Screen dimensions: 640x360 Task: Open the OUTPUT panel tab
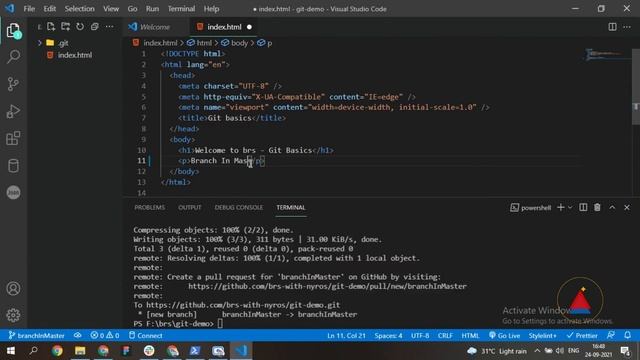[x=189, y=207]
